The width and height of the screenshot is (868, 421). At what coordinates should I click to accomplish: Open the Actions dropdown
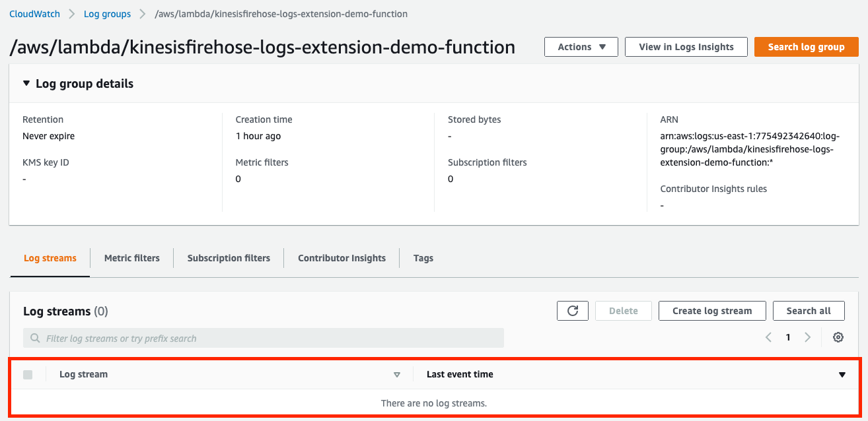point(580,47)
